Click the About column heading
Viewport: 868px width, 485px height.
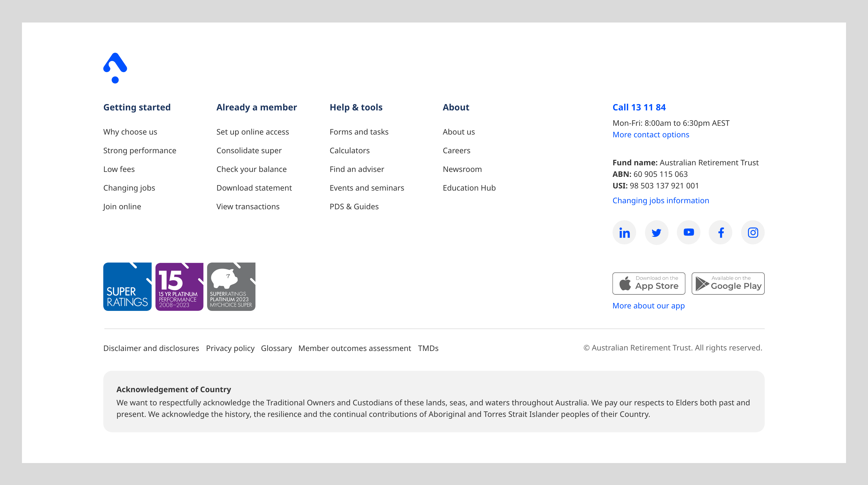[456, 107]
